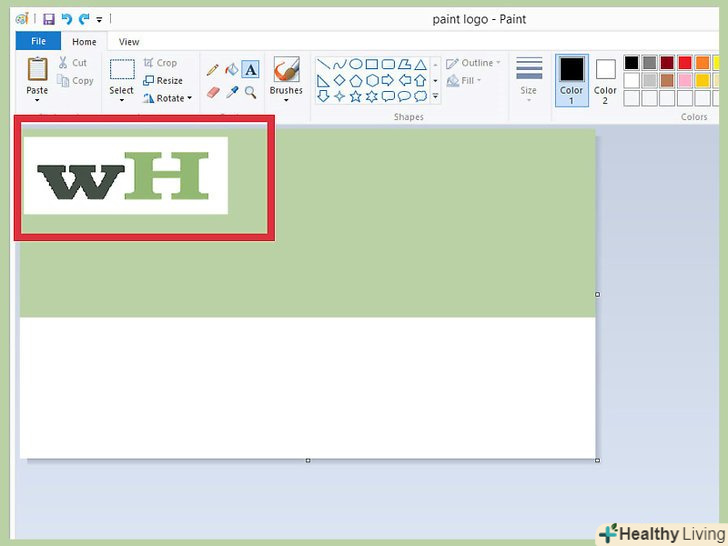Click the canvas right-edge resize handle
Viewport: 728px width, 546px height.
point(598,294)
